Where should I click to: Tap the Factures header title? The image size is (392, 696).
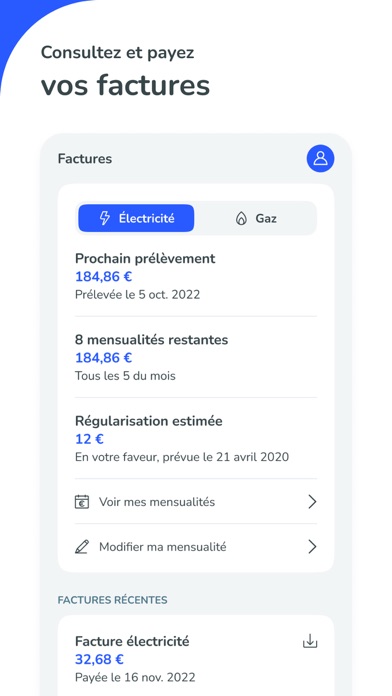click(85, 158)
